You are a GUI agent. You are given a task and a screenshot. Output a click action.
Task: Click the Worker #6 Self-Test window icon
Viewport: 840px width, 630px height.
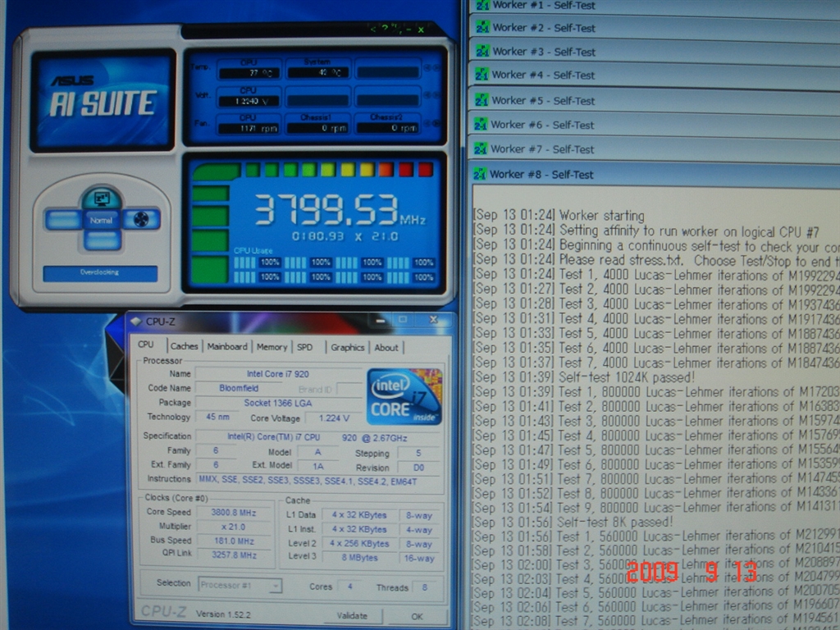(481, 125)
